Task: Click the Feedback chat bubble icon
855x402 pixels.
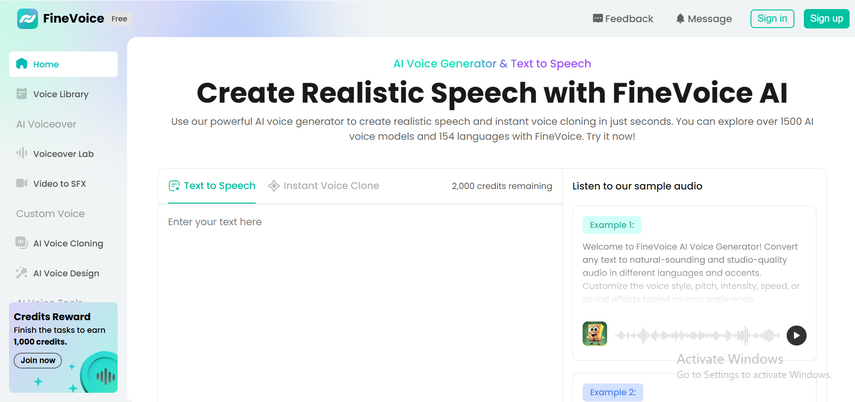Action: pos(598,19)
